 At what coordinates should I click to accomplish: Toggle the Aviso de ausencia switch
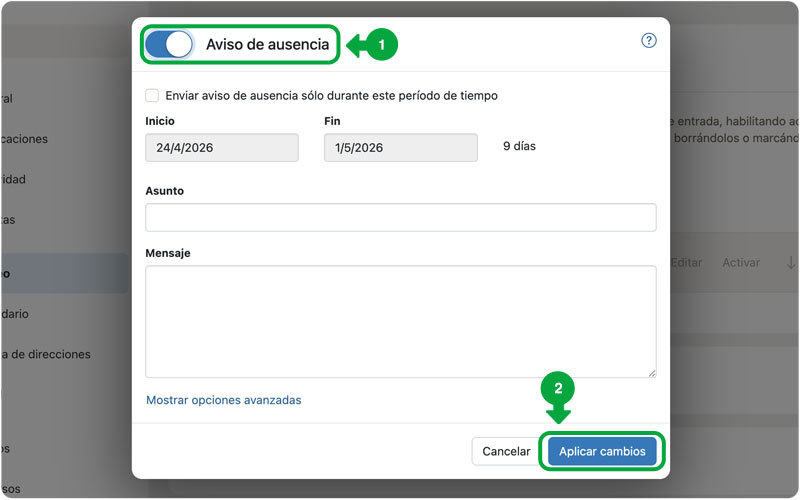(x=169, y=45)
